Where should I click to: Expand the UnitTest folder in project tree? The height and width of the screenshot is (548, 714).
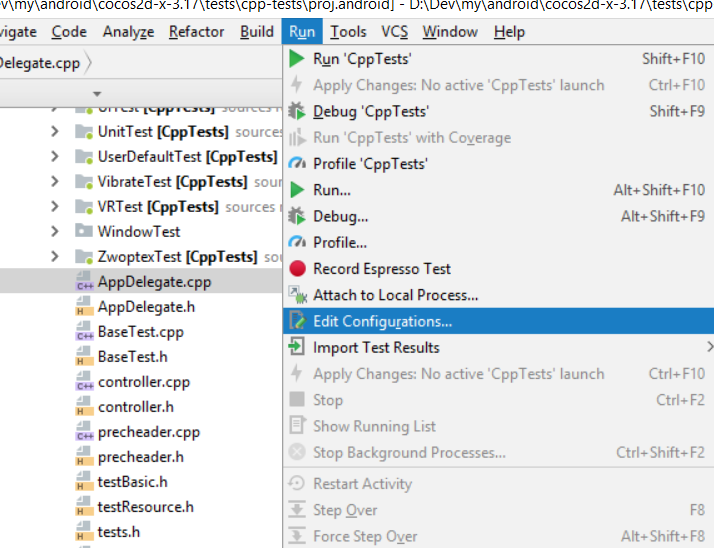[55, 132]
